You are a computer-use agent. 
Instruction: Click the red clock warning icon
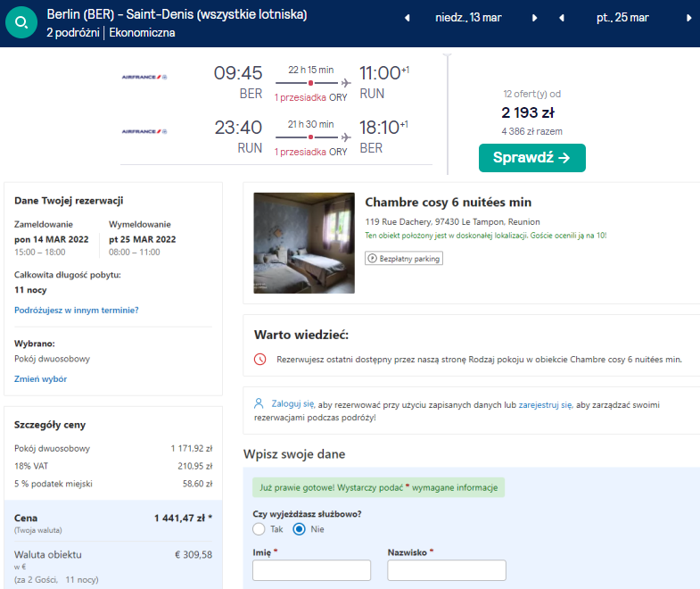point(259,360)
